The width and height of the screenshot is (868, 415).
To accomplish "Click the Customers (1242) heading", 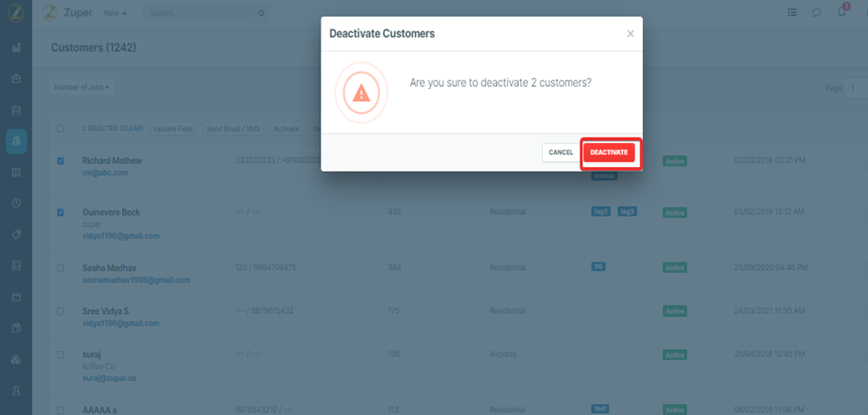I will (x=94, y=48).
